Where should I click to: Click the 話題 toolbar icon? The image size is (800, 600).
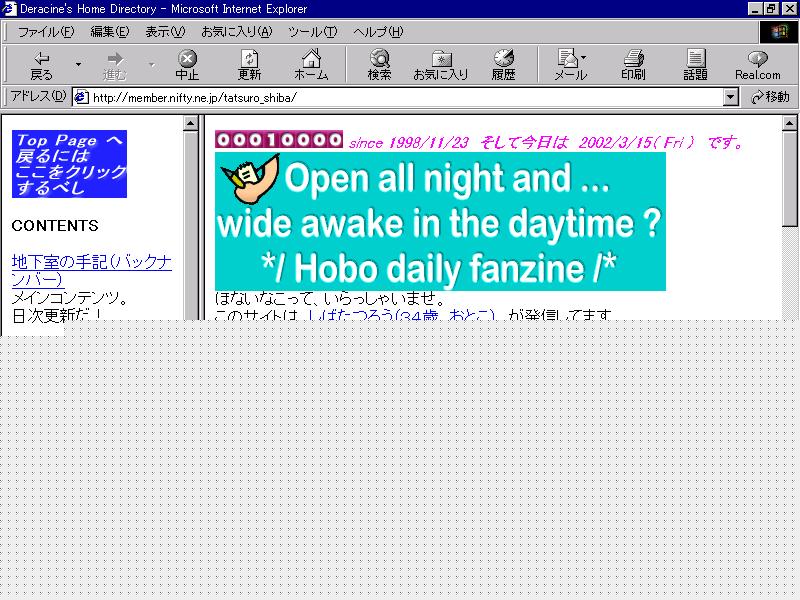tap(695, 64)
